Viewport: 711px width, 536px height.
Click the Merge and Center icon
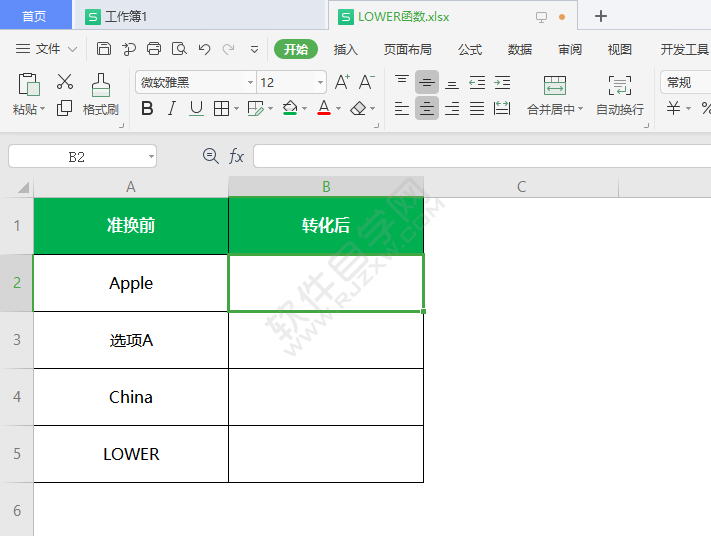pos(555,85)
